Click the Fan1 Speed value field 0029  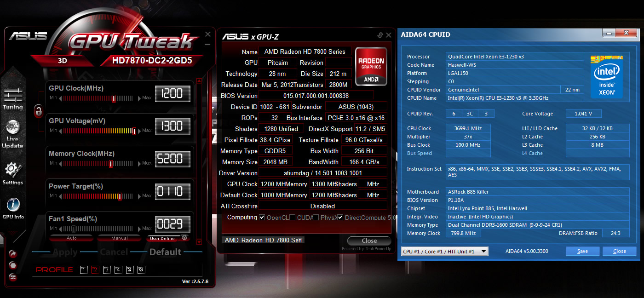click(172, 224)
